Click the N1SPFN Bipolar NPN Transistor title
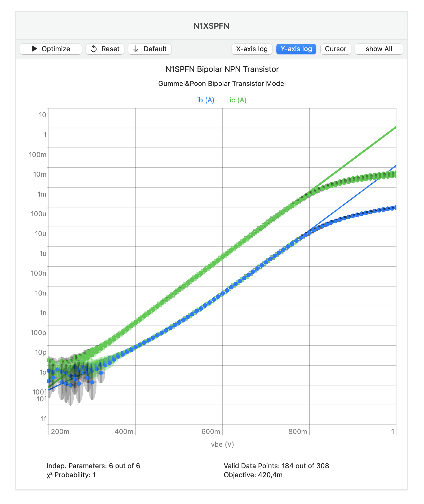Viewport: 424px width, 504px height. 222,69
